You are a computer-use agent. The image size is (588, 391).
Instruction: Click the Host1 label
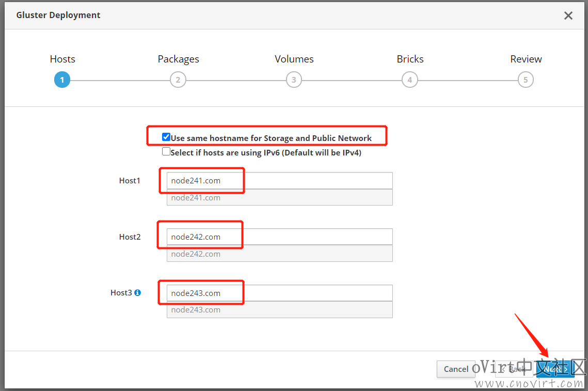tap(130, 180)
